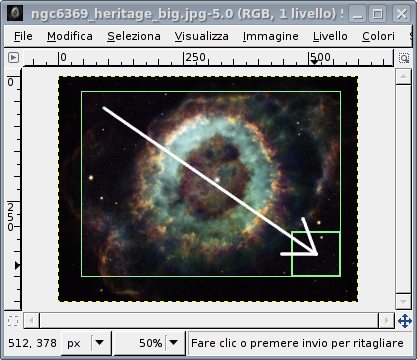417x360 pixels.
Task: Open the File menu
Action: click(23, 36)
